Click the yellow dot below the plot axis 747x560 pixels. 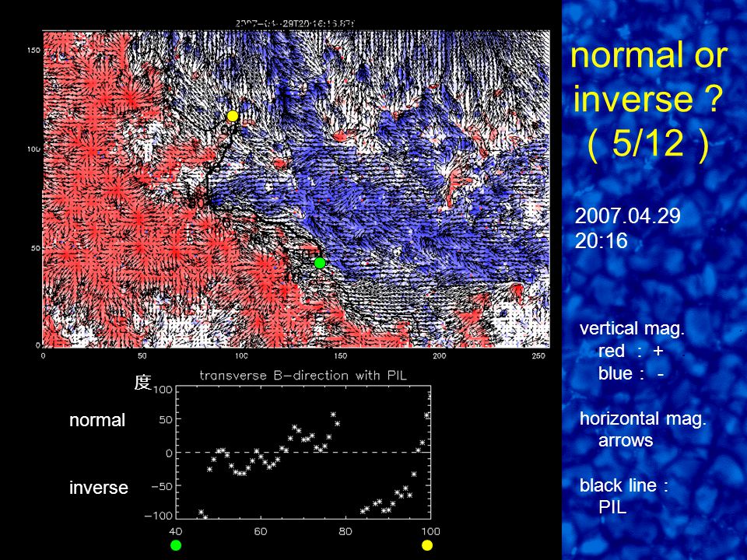coord(427,545)
